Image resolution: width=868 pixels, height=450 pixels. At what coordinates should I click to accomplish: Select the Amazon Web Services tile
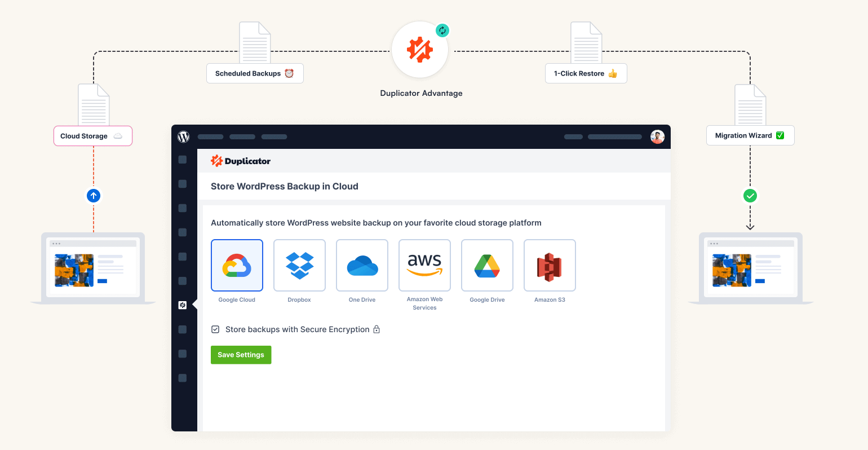(424, 265)
